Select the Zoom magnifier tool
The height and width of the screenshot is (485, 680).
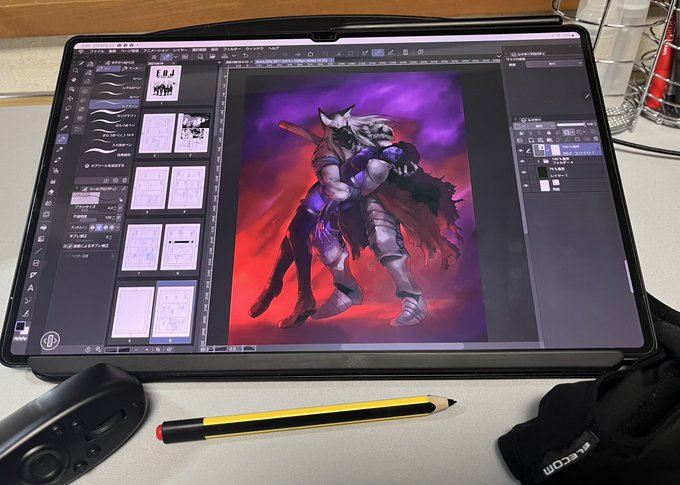75,70
